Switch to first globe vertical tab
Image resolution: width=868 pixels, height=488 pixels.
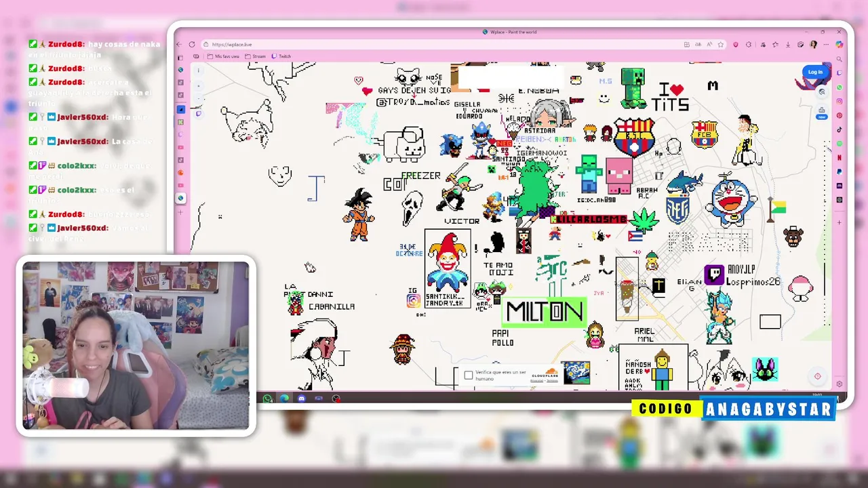point(180,70)
